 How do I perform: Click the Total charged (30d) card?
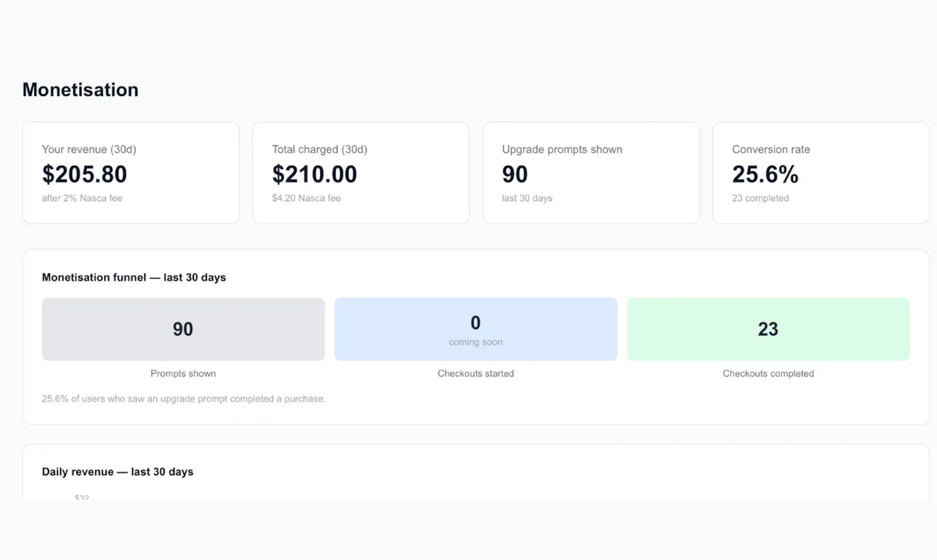tap(361, 173)
